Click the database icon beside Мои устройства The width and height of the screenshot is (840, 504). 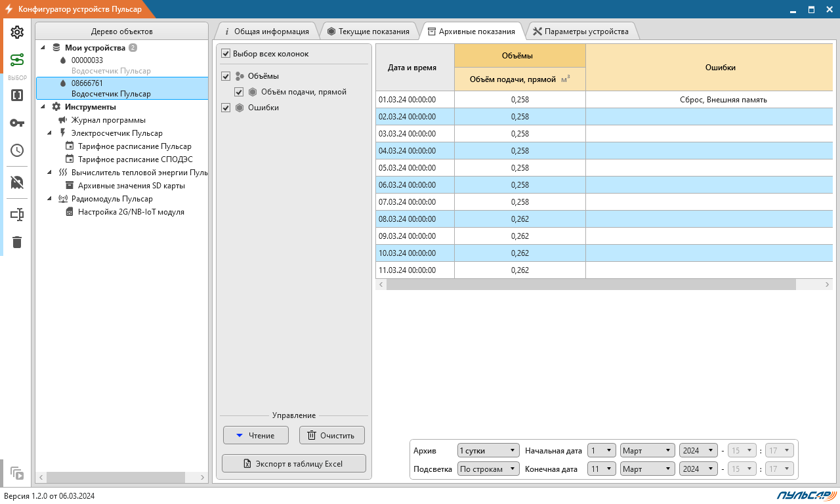(x=56, y=48)
